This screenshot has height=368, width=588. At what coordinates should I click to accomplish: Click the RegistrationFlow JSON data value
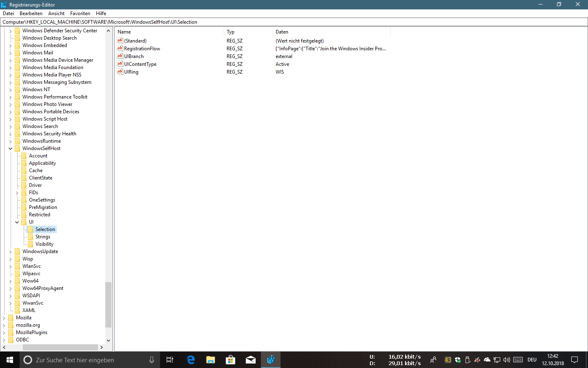[x=331, y=49]
